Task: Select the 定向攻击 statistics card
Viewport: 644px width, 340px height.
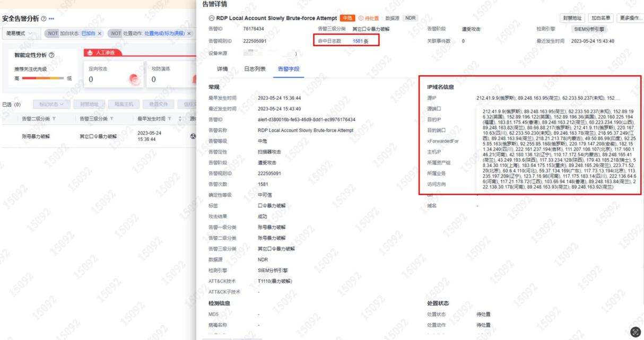Action: pos(112,74)
